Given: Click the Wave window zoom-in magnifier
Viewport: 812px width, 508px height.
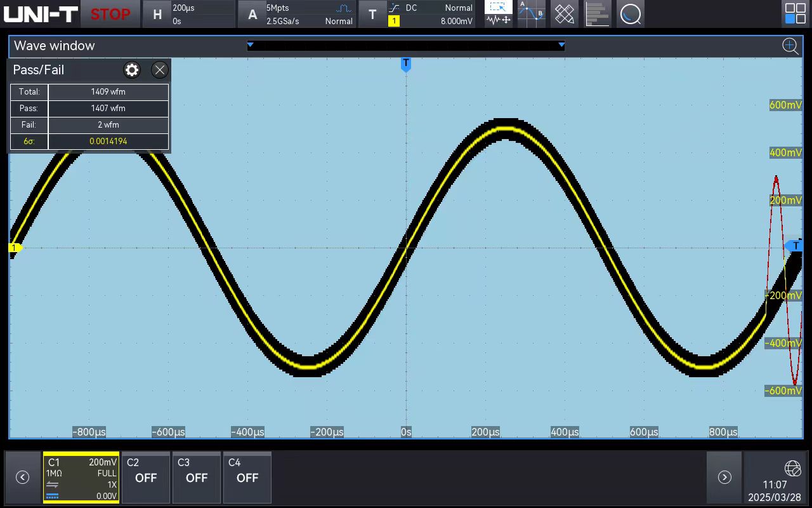Looking at the screenshot, I should 790,46.
